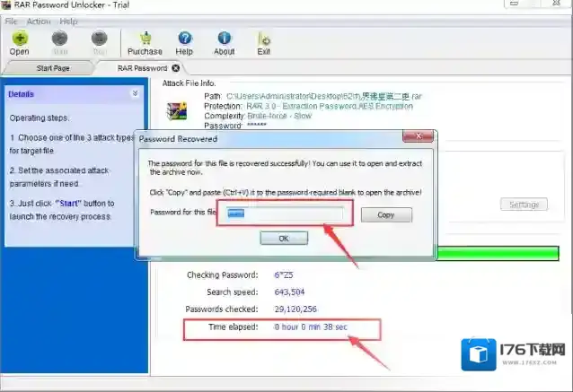The height and width of the screenshot is (392, 573).
Task: Open the Purchase shopping cart icon
Action: pos(145,39)
